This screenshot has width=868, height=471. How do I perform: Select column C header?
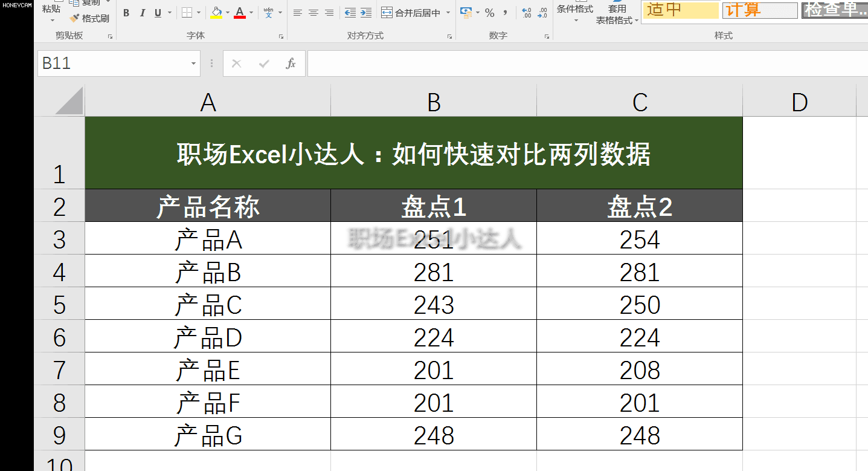click(640, 101)
